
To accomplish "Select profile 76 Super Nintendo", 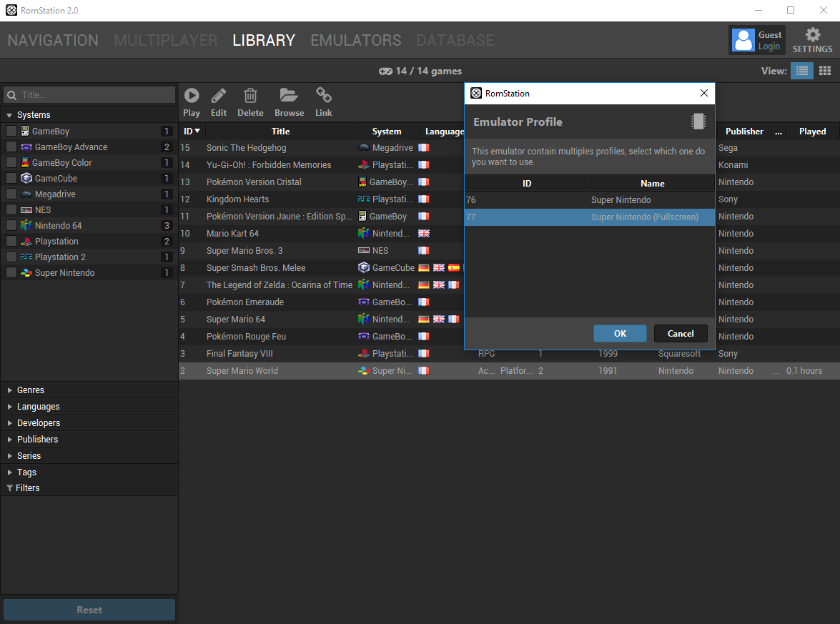I will pyautogui.click(x=589, y=200).
